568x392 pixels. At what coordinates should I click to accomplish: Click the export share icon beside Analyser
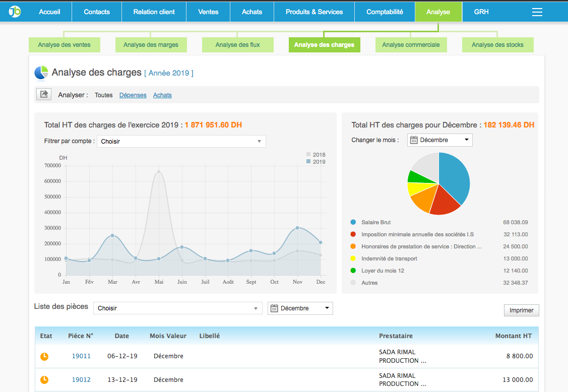tap(44, 94)
